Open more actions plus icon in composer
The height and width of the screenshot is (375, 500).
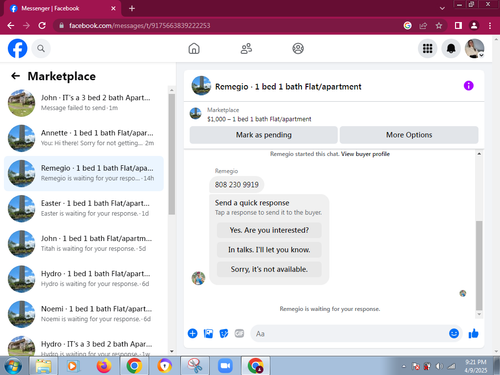192,333
